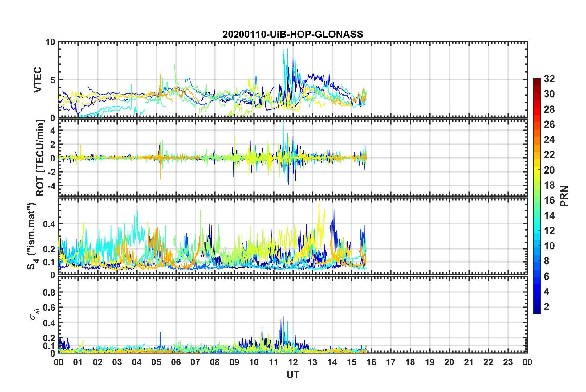The image size is (586, 392).
Task: Click the x-axis tick label 07
Action: coord(195,362)
